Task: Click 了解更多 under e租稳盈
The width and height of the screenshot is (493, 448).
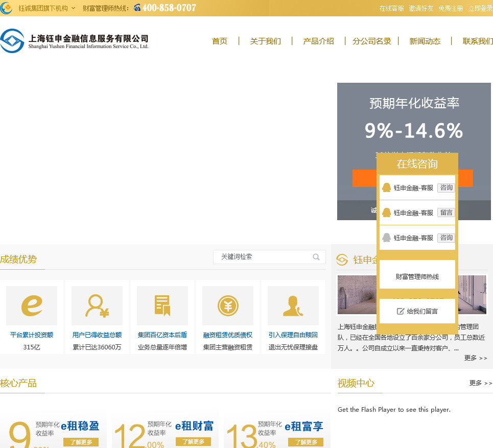Action: click(x=81, y=442)
